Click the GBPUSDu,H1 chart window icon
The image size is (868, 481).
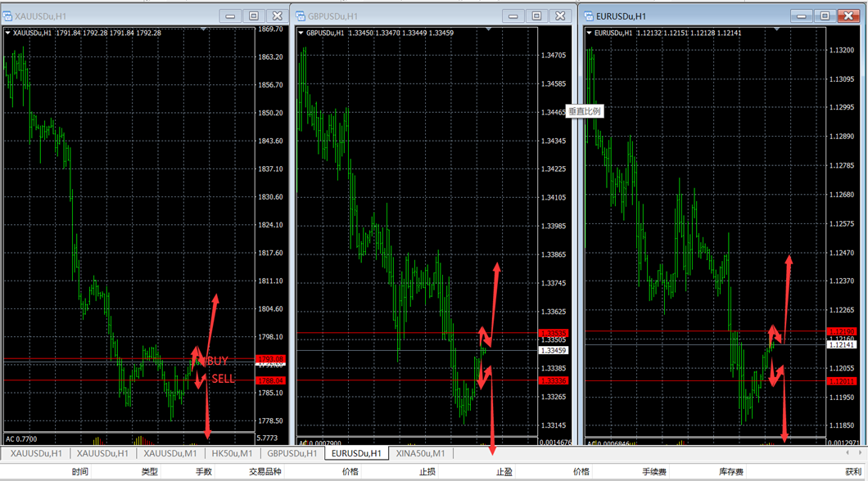coord(301,16)
